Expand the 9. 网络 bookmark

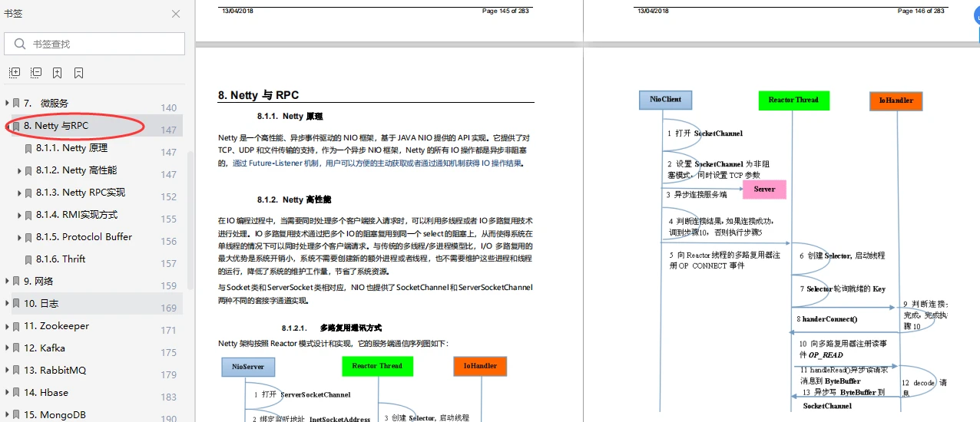pyautogui.click(x=7, y=282)
